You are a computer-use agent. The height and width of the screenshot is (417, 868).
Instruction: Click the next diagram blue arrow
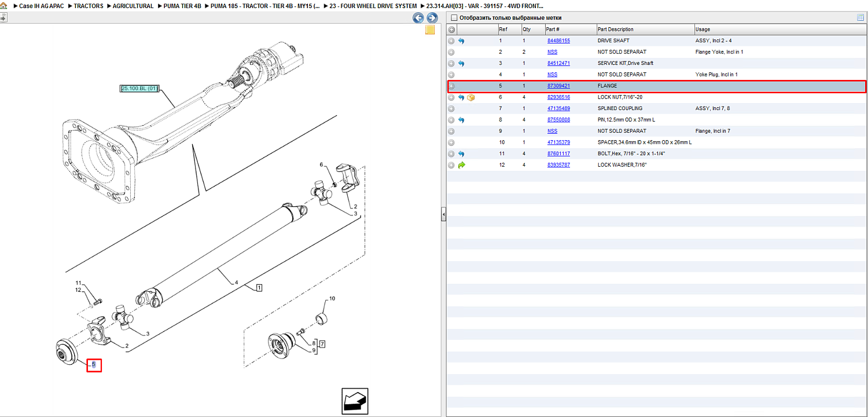[432, 18]
